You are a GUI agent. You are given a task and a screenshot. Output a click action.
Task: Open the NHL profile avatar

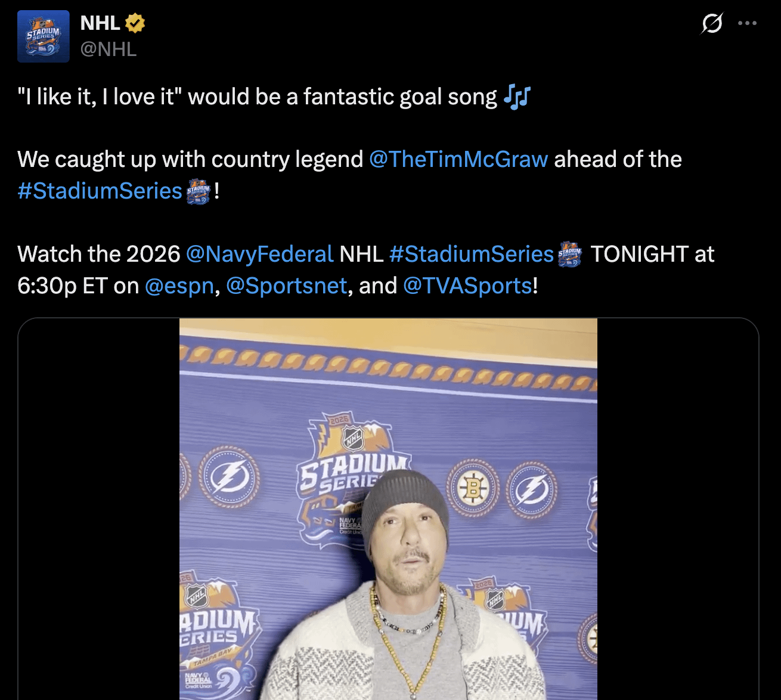[43, 36]
